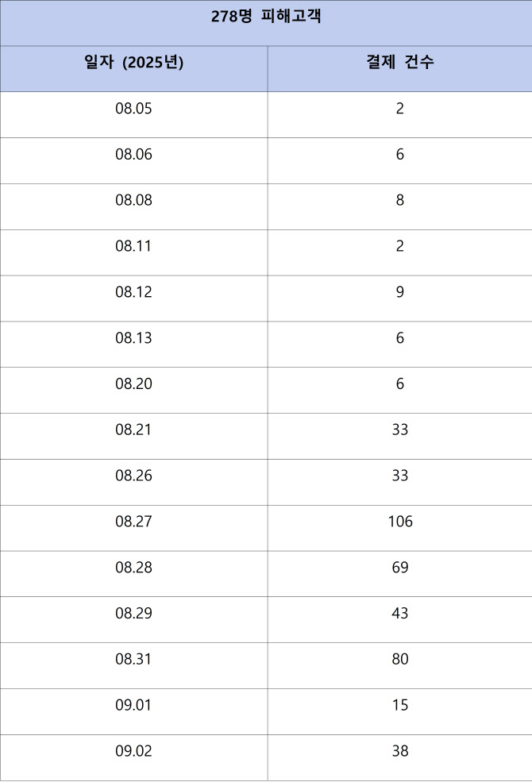Click the table title '278명 피해고객'
This screenshot has height=782, width=532.
tap(266, 17)
